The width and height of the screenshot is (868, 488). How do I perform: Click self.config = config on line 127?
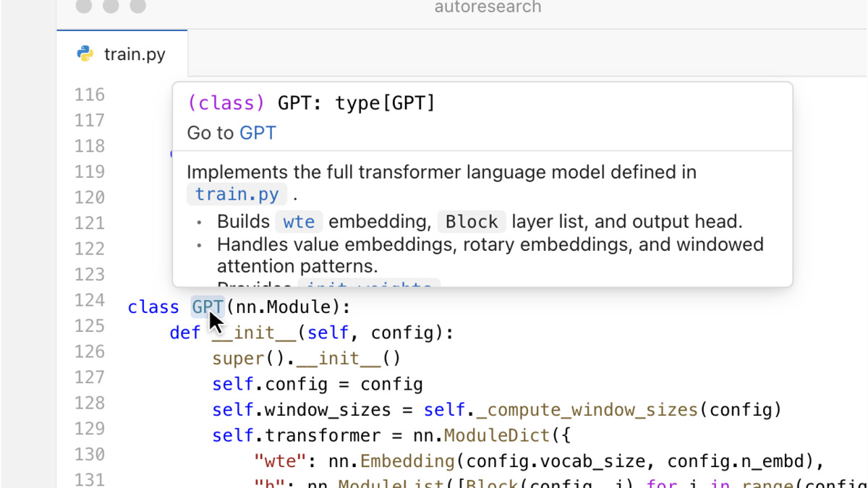pyautogui.click(x=318, y=384)
